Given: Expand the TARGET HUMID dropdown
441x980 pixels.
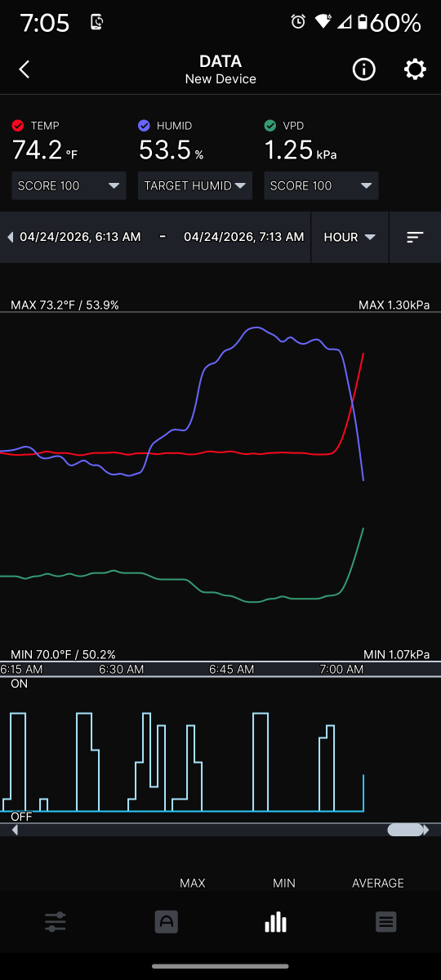Looking at the screenshot, I should 195,185.
